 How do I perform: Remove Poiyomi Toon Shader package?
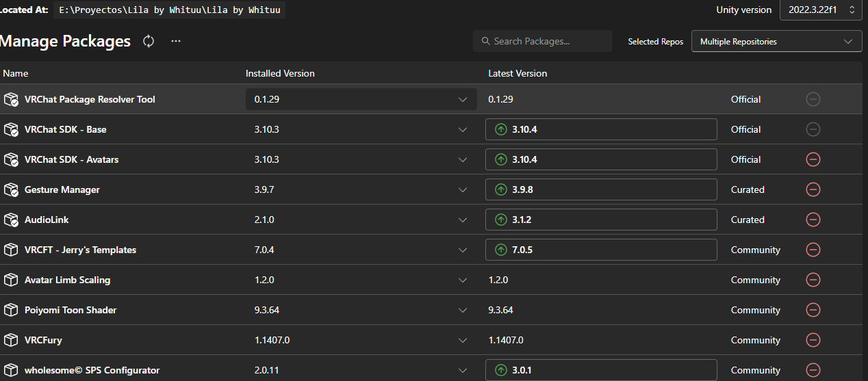pos(813,310)
